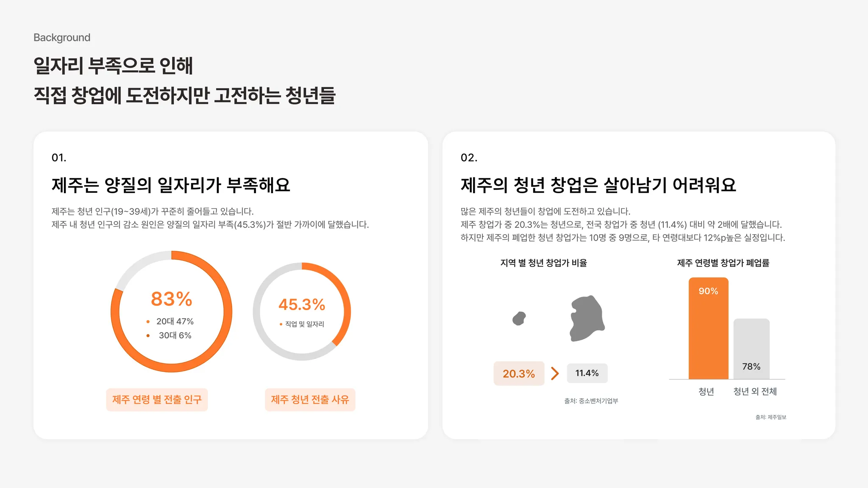Viewport: 868px width, 488px height.
Task: Click the gray 78% bar
Action: 751,349
